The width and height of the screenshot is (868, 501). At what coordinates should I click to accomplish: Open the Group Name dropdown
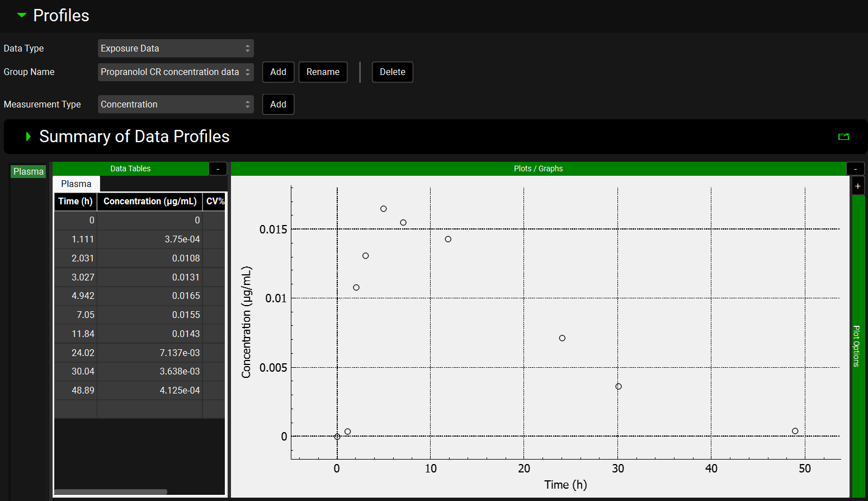tap(176, 72)
